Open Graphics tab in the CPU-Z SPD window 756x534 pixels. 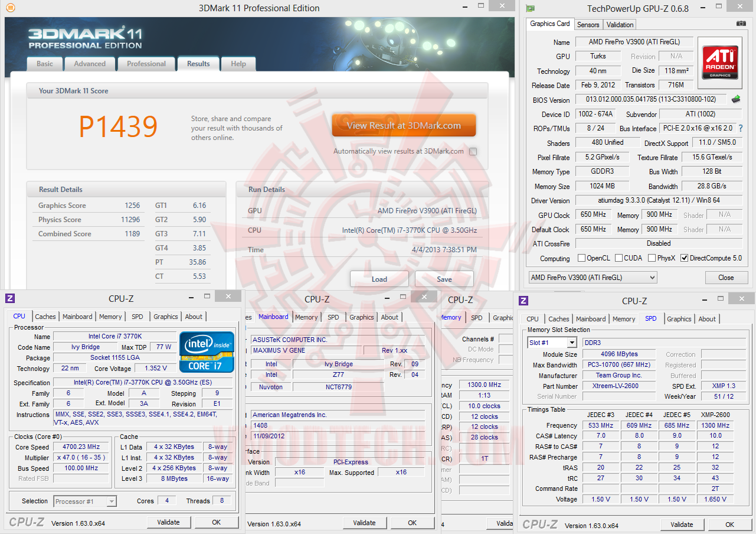pos(679,319)
